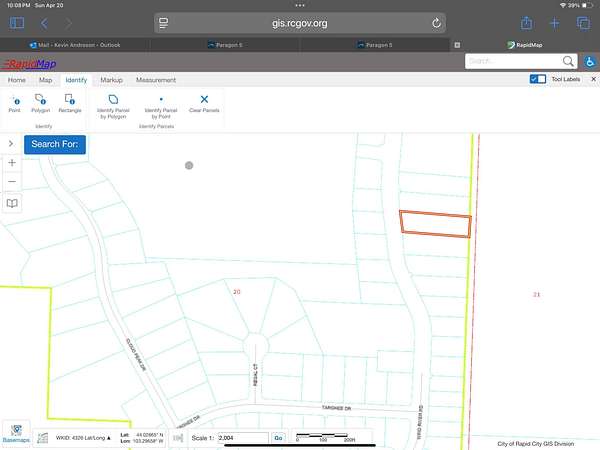Open the WKID 4326 Lat/Long coordinate dropdown
The image size is (600, 450).
[x=76, y=438]
